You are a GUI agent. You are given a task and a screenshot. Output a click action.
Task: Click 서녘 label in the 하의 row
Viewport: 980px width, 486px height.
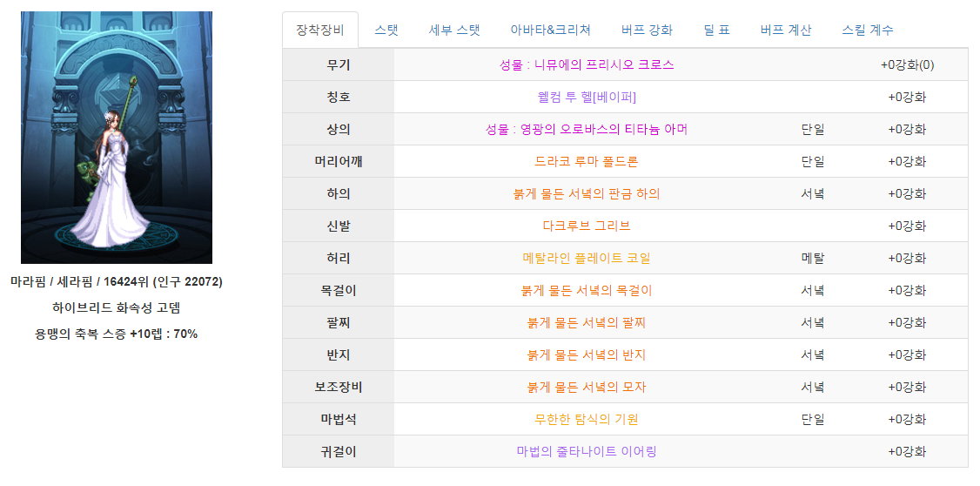coord(813,194)
